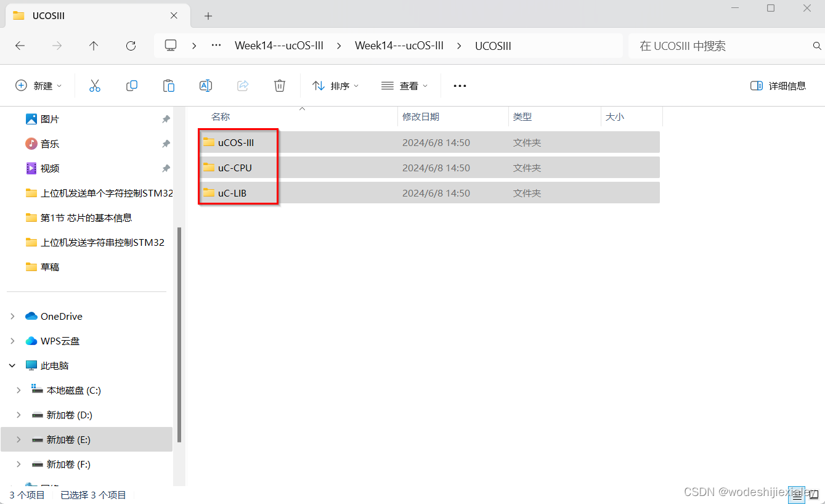Open the 草稿 folder
This screenshot has width=825, height=504.
coord(43,267)
